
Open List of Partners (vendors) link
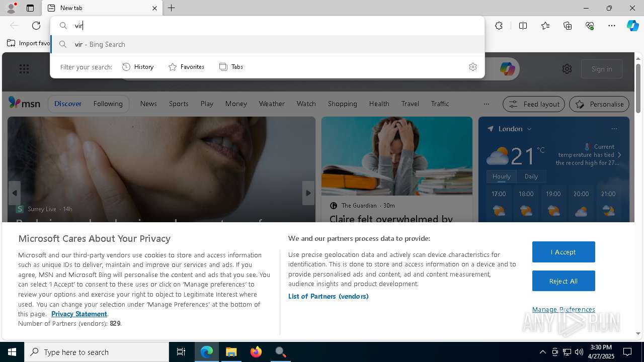pyautogui.click(x=329, y=296)
